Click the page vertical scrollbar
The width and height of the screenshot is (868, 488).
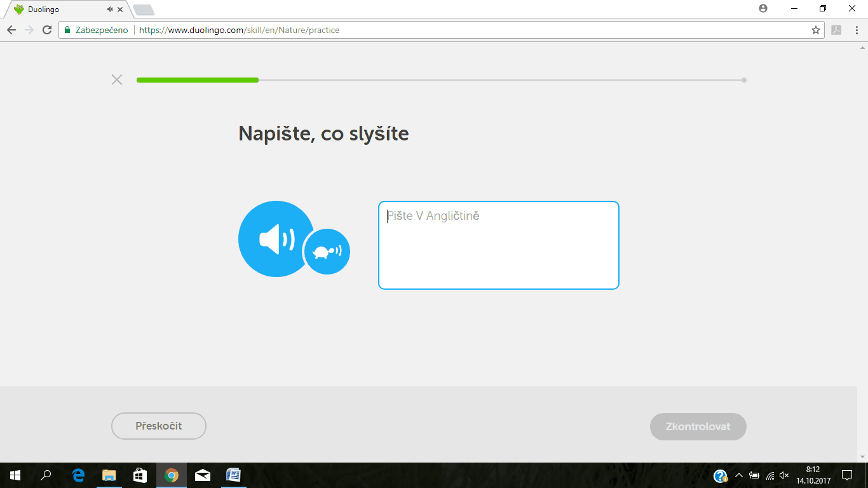(862, 252)
